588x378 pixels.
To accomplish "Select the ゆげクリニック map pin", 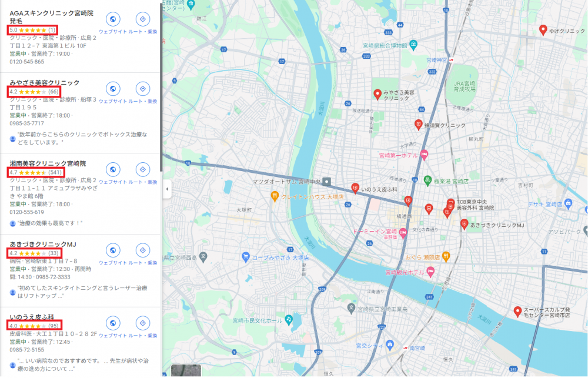I will 543,30.
